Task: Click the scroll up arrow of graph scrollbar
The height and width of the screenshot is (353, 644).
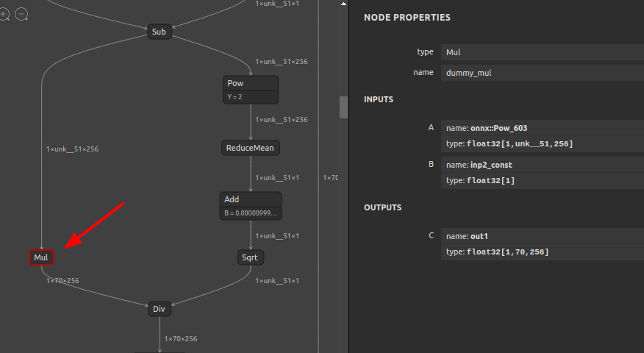Action: [x=343, y=4]
